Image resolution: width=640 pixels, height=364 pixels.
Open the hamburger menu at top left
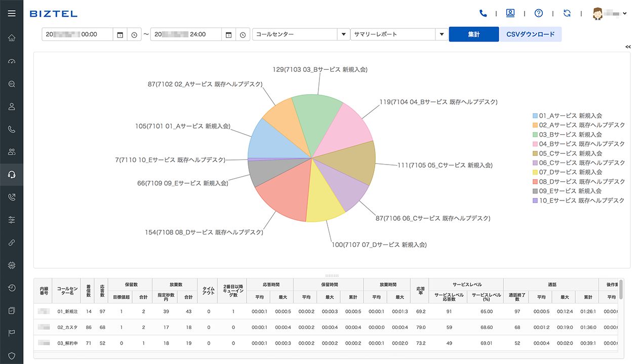(x=11, y=13)
